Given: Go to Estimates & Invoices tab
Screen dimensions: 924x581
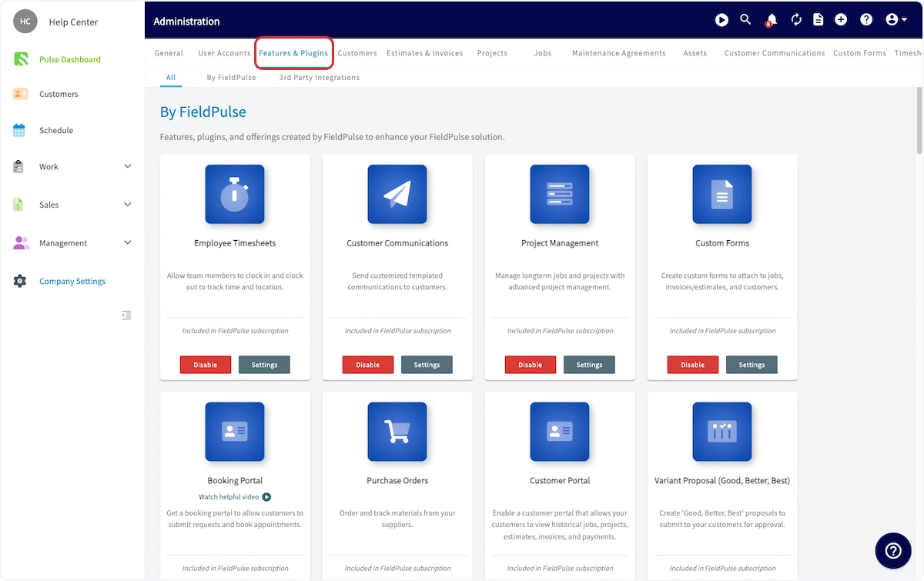Looking at the screenshot, I should tap(425, 53).
